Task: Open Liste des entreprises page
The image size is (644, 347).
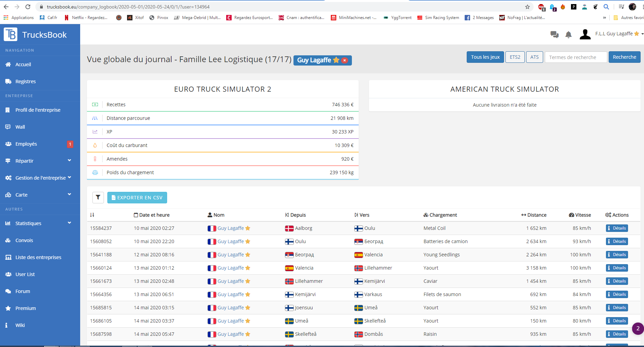Action: (38, 257)
